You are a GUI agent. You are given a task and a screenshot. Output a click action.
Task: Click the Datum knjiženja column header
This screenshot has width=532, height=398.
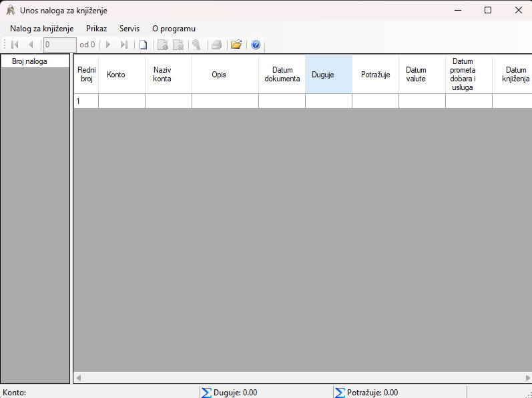[513, 75]
